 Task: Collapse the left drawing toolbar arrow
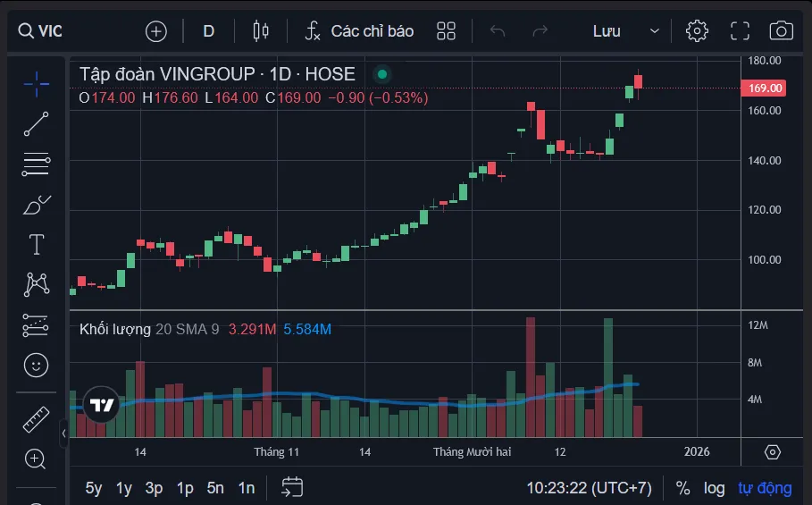point(63,433)
